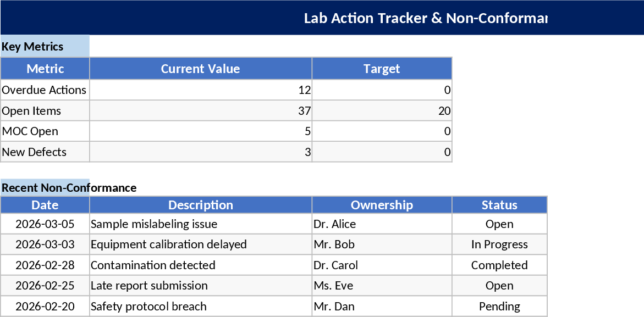Select the Pending status for Mr. Dan
Viewport: 644px width, 317px height.
point(499,307)
